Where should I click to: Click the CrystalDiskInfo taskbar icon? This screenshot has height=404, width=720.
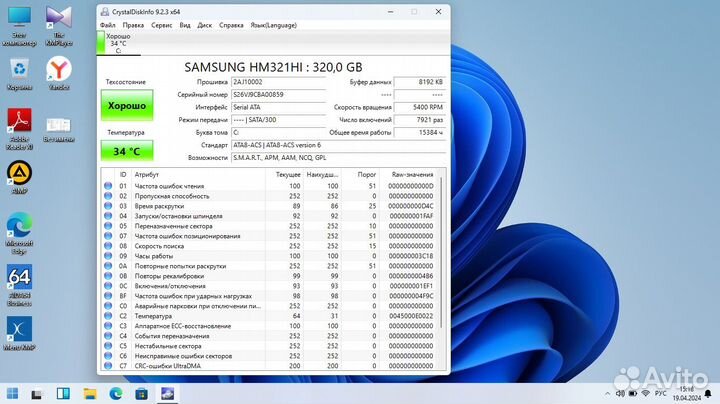[167, 393]
